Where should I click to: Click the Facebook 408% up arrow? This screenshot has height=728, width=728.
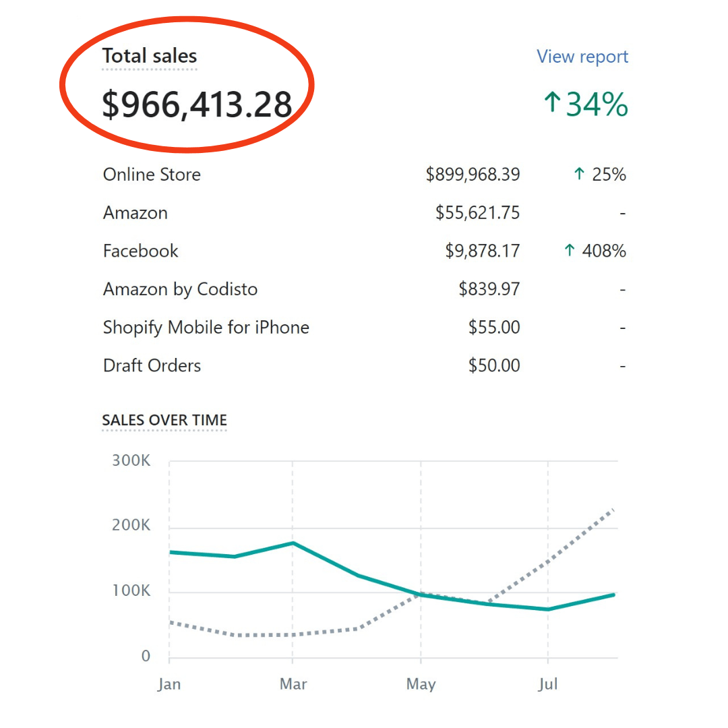570,251
